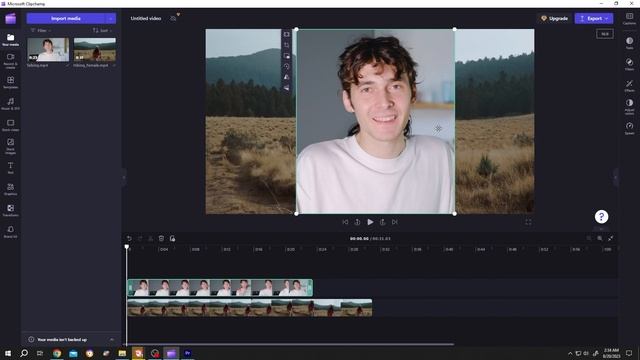Click the Untitled video title field
The height and width of the screenshot is (360, 640).
[146, 18]
